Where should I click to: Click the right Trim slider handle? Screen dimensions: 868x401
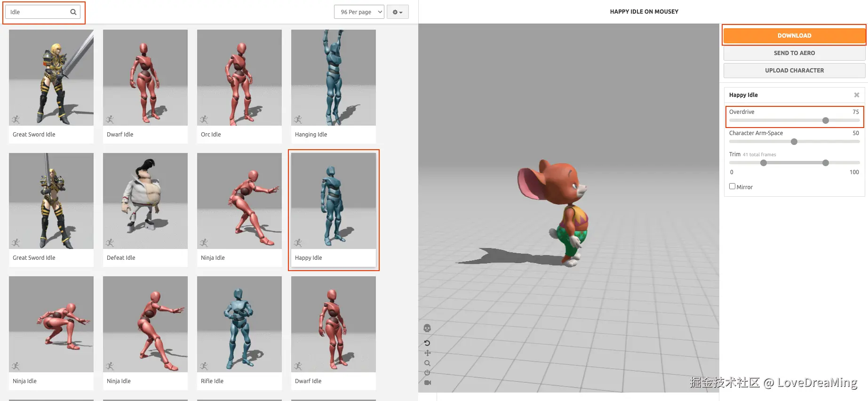[826, 163]
